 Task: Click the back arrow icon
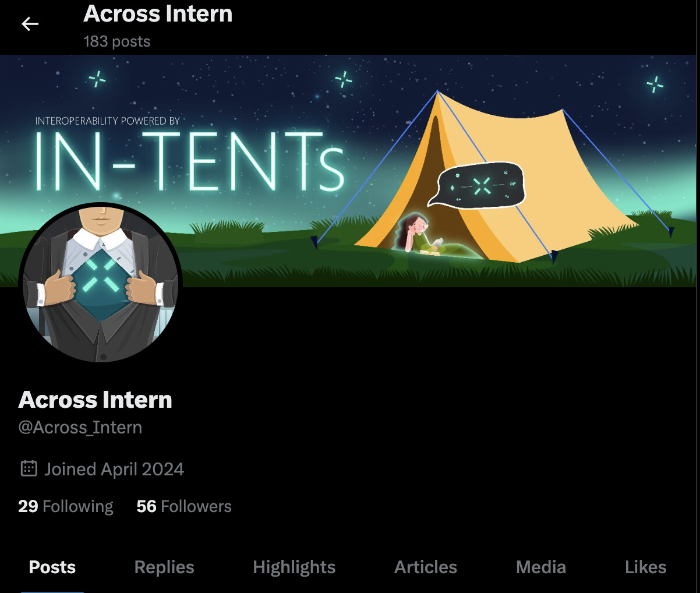(30, 24)
